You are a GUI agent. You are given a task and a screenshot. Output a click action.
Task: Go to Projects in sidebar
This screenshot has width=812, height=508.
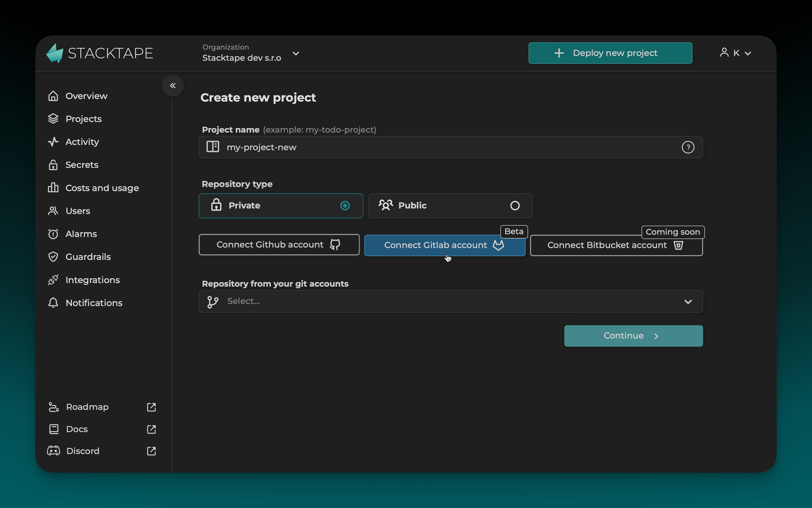pos(75,119)
